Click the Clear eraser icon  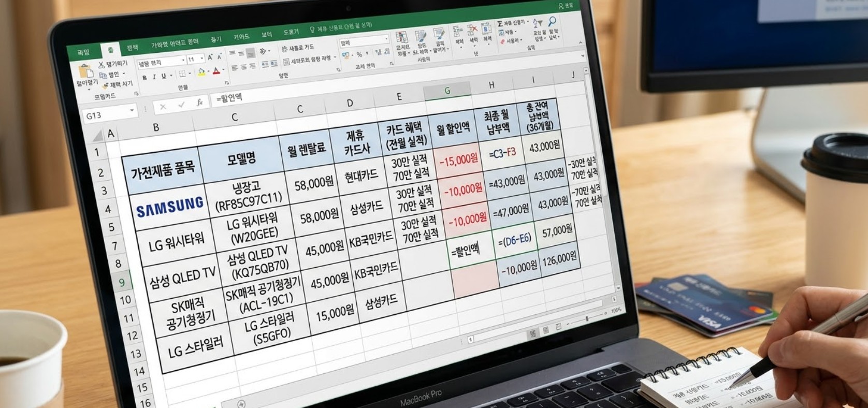502,41
